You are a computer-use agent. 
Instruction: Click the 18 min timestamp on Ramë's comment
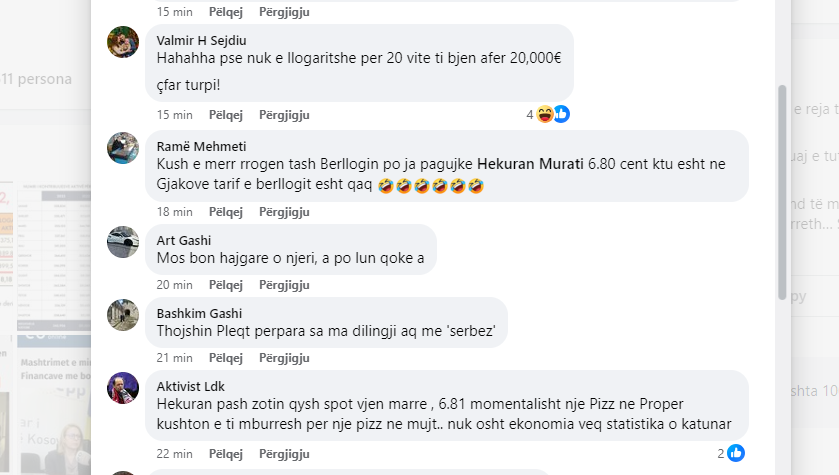174,212
